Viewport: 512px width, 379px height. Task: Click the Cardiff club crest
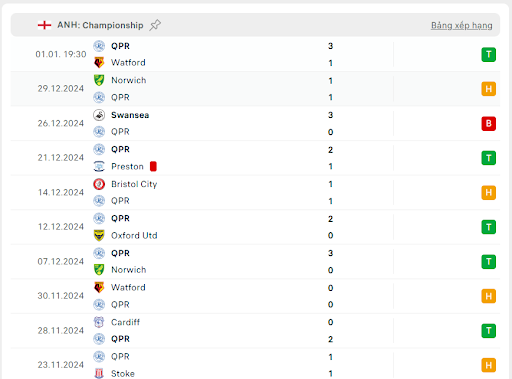pos(99,322)
